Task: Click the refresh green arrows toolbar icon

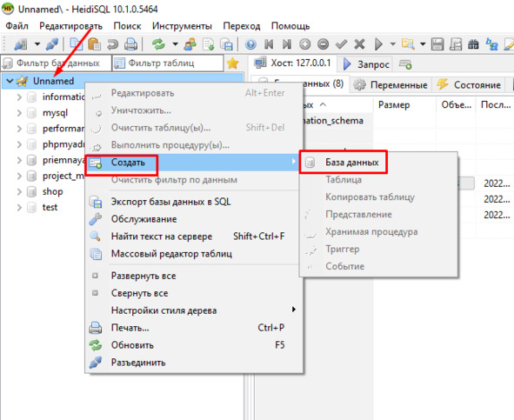Action: tap(158, 44)
